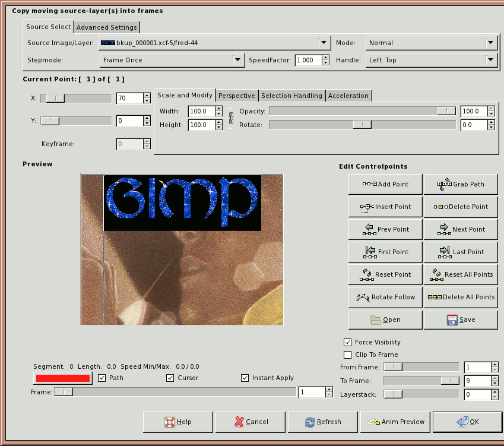Click the Add Point button icon
The width and height of the screenshot is (504, 446).
pos(370,184)
